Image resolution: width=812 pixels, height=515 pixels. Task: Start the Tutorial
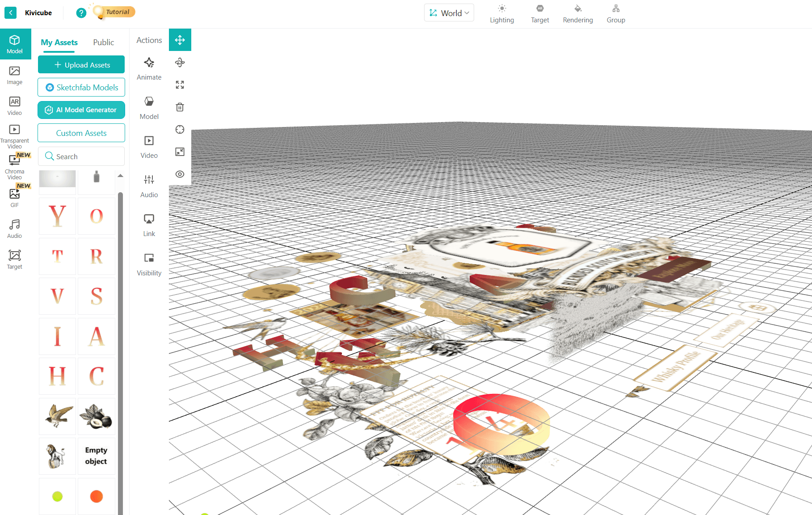[x=114, y=12]
